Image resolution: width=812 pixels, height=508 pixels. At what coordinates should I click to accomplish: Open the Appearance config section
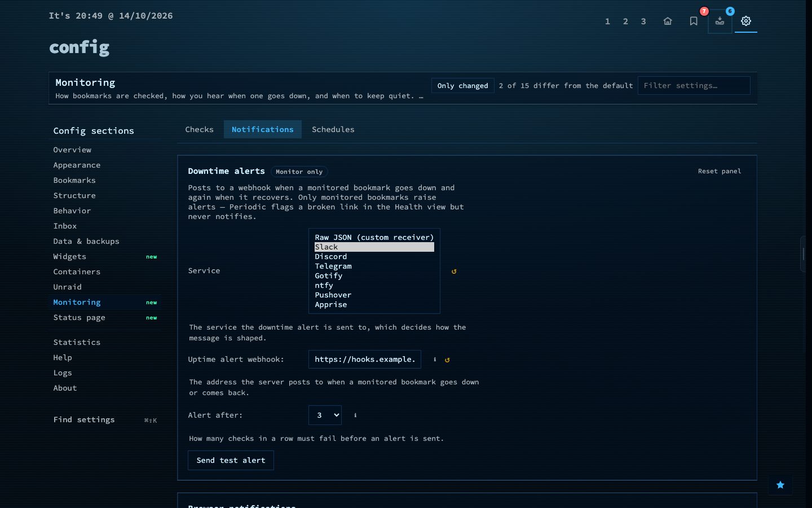tap(105, 165)
